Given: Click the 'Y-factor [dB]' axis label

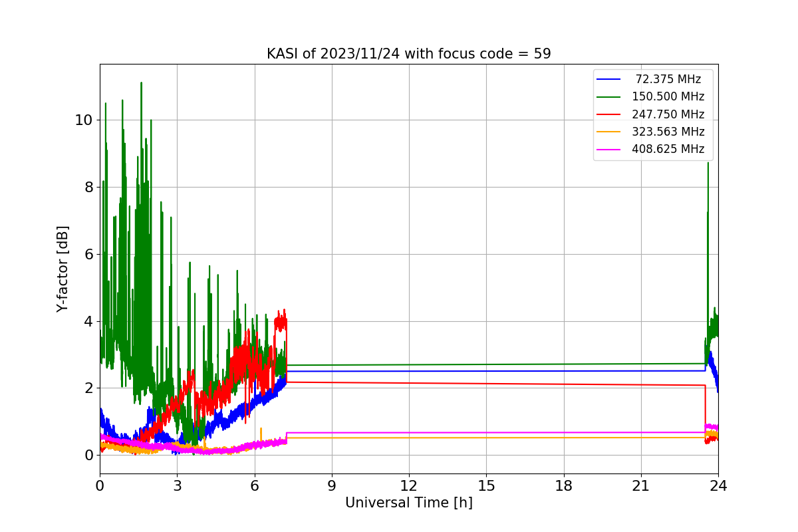Looking at the screenshot, I should pos(63,269).
